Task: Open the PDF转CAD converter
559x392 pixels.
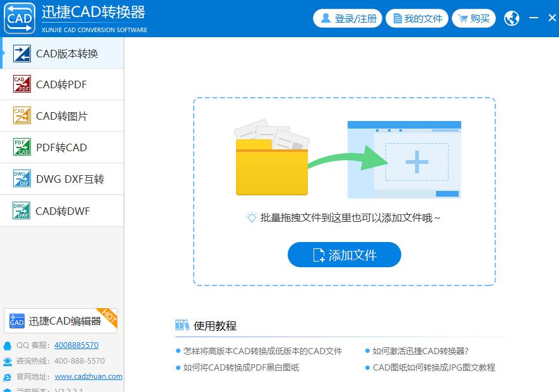Action: click(61, 147)
